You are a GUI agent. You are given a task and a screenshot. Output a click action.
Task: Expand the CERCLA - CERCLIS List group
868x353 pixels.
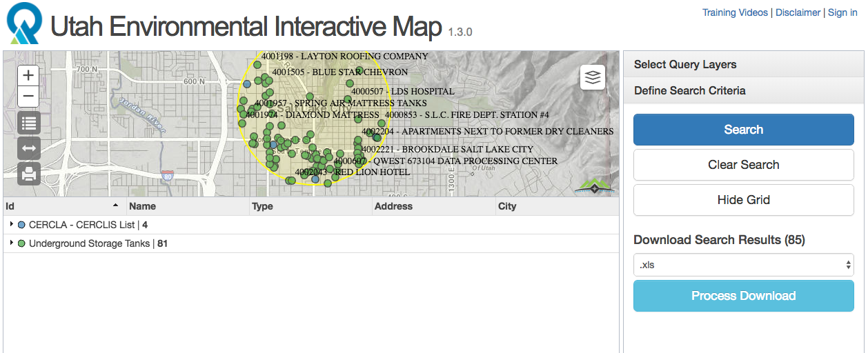coord(12,225)
